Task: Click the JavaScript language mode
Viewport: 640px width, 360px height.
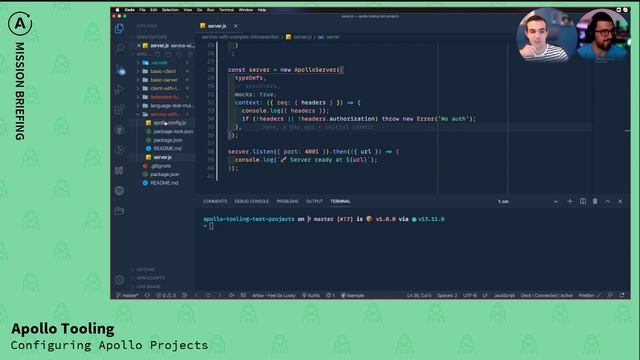Action: coord(504,295)
